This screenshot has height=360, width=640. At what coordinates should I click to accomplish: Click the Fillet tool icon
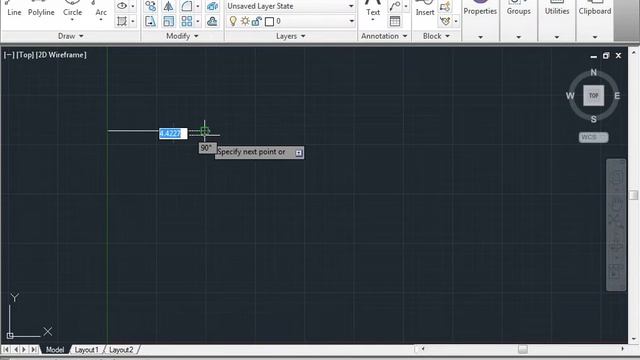(x=187, y=6)
